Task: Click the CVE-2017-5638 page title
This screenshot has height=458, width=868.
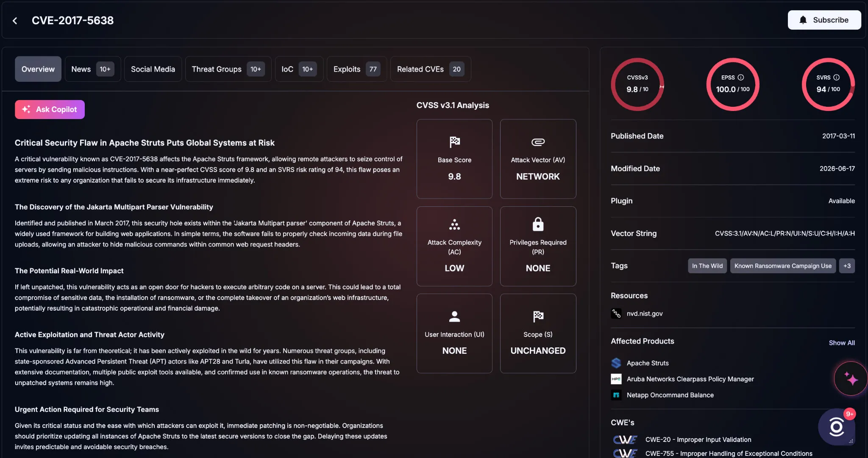Action: click(72, 20)
